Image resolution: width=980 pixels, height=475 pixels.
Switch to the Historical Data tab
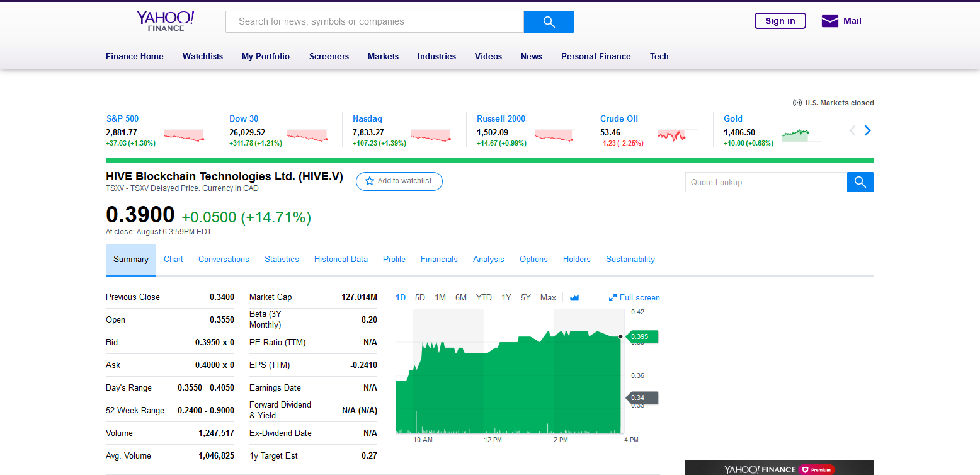[x=341, y=259]
